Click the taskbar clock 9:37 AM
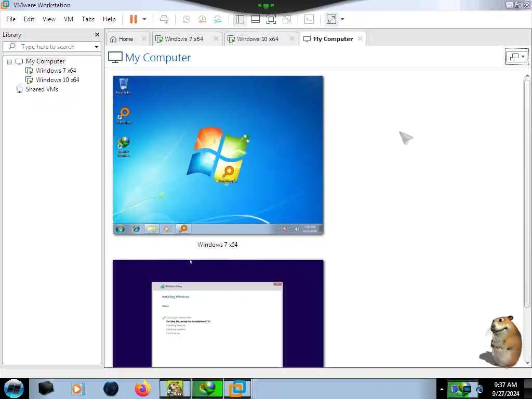The height and width of the screenshot is (399, 532). [x=505, y=385]
